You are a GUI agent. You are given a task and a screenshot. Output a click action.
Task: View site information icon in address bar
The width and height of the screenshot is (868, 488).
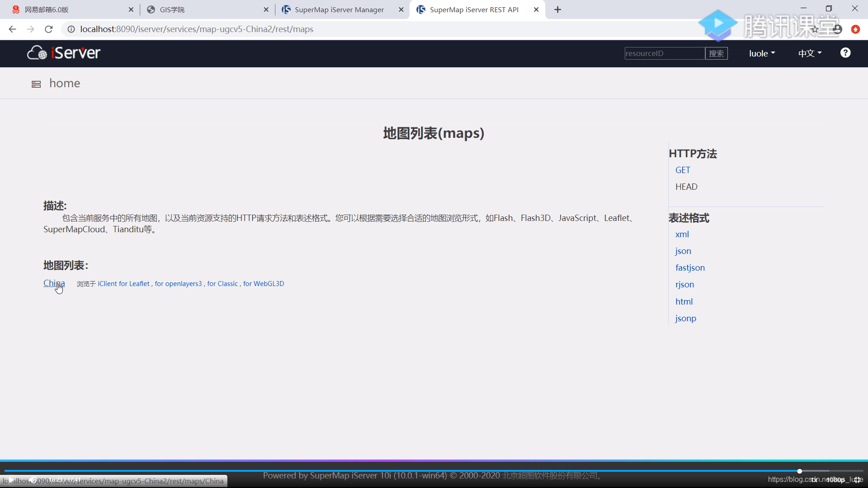(71, 29)
